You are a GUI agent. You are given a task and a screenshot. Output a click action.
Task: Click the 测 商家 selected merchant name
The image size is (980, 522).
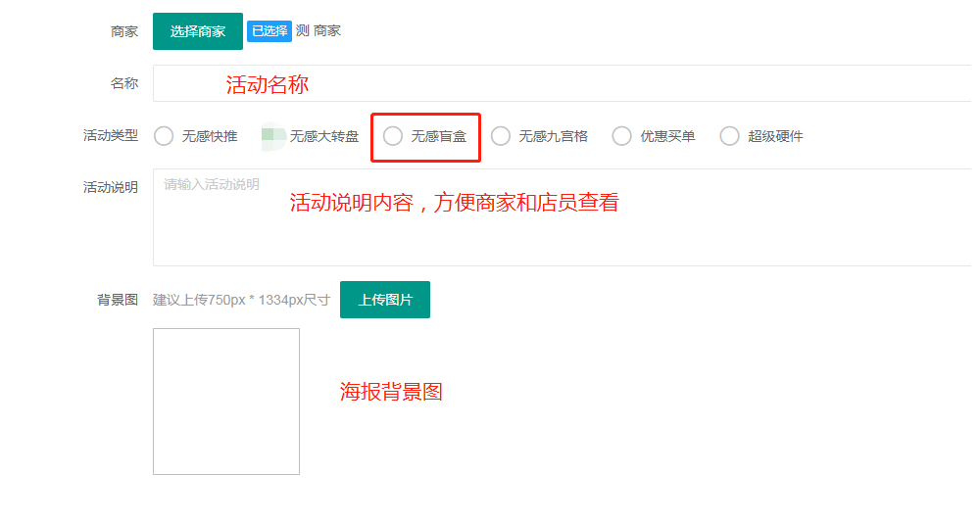tap(318, 30)
